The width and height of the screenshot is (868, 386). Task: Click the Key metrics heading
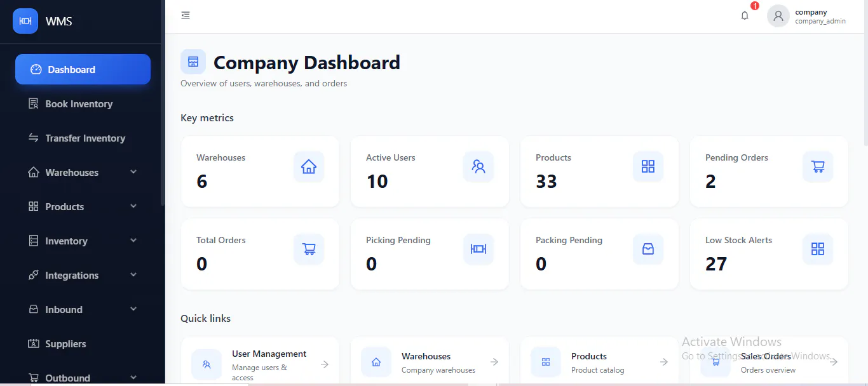[x=207, y=118]
